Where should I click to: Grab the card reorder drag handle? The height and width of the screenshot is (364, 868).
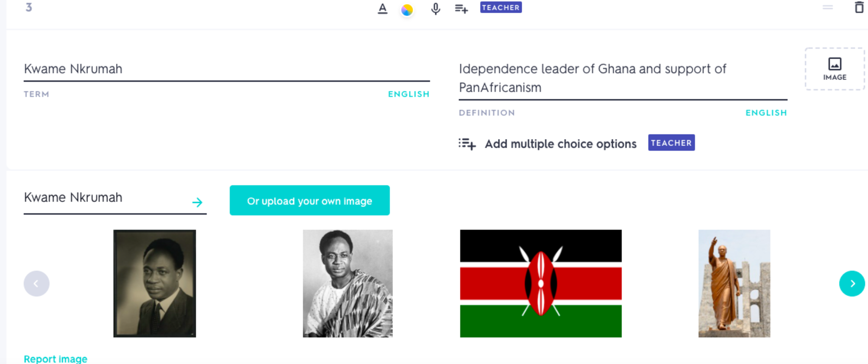pyautogui.click(x=827, y=8)
